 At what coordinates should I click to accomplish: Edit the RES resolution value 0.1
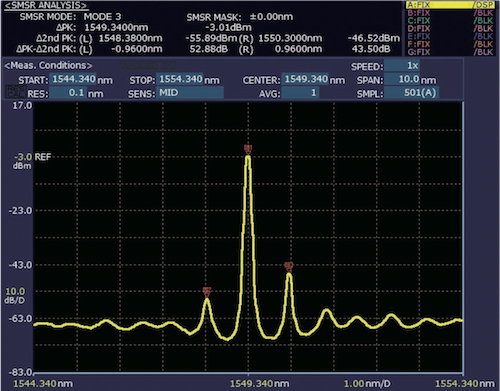coord(68,93)
